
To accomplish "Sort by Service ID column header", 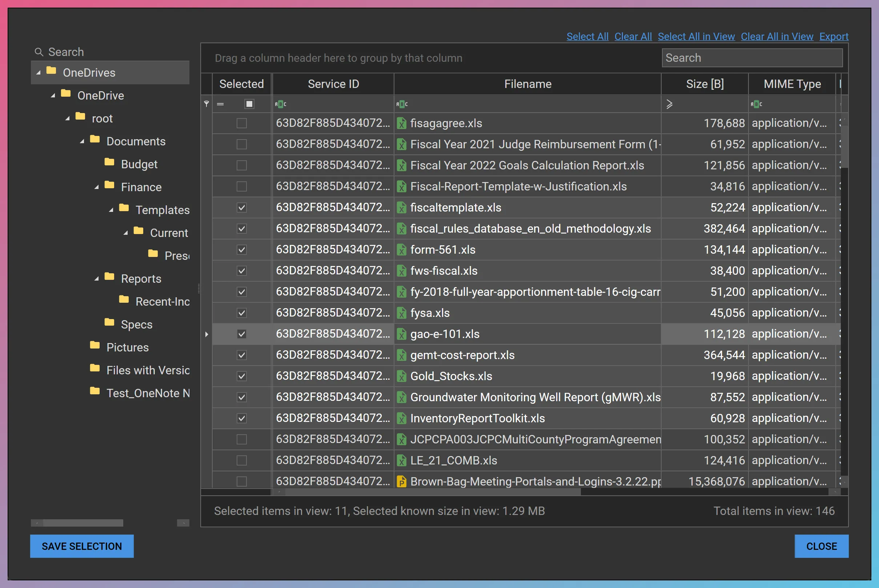I will (333, 84).
